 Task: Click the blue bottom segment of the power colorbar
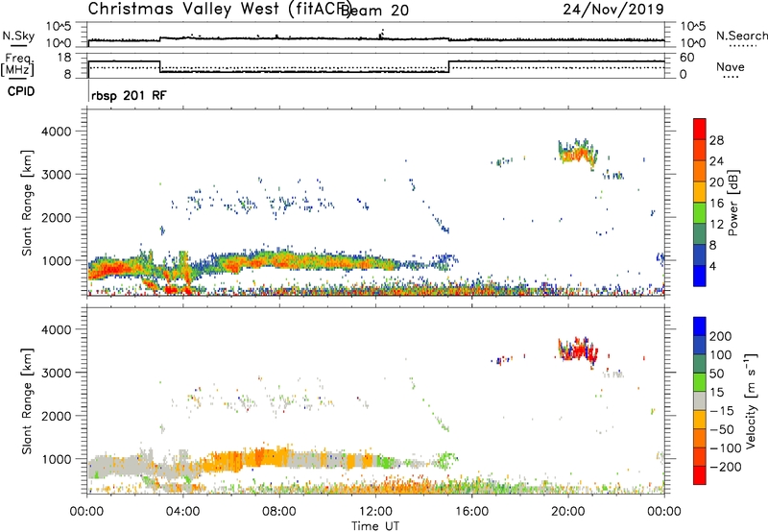click(x=700, y=276)
